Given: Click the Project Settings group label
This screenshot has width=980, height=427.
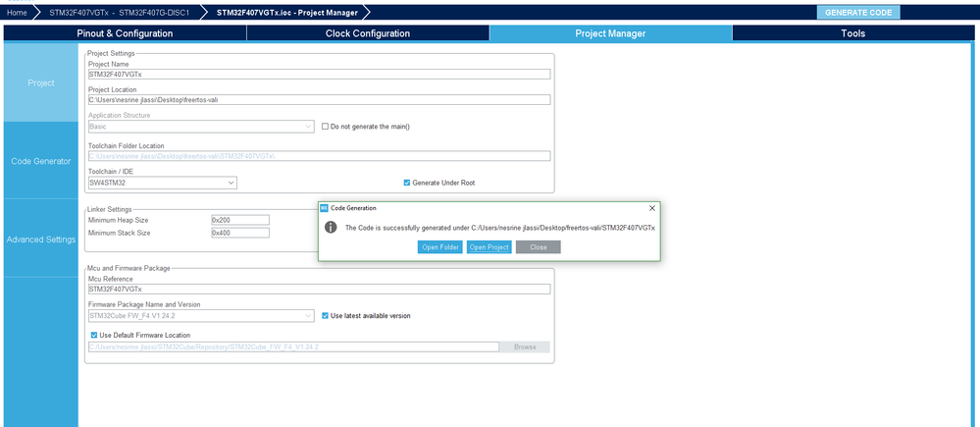Looking at the screenshot, I should click(111, 53).
